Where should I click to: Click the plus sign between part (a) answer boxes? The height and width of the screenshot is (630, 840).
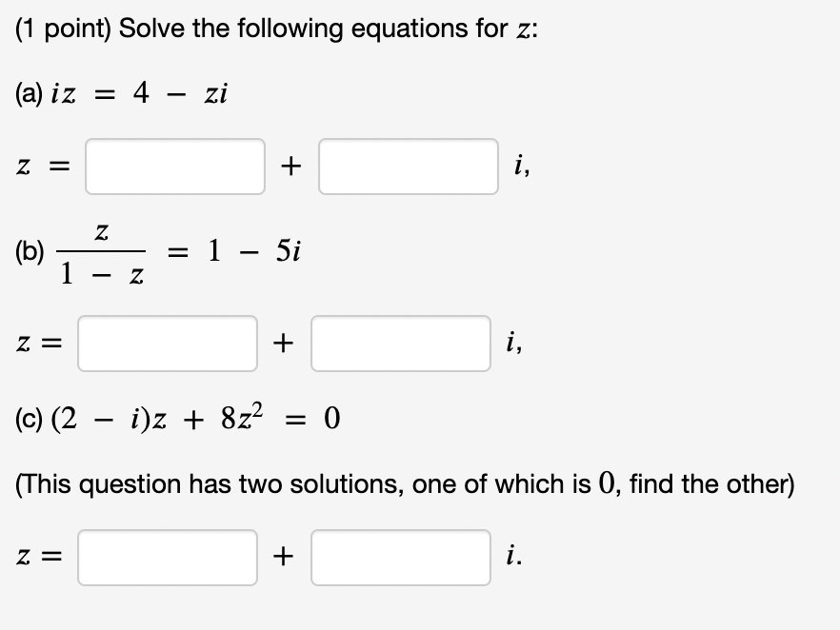pyautogui.click(x=292, y=167)
